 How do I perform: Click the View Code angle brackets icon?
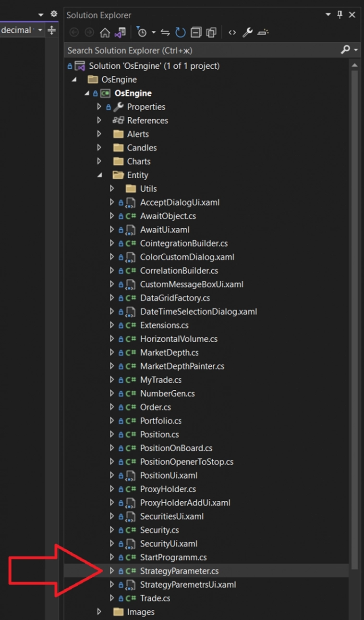click(x=232, y=33)
